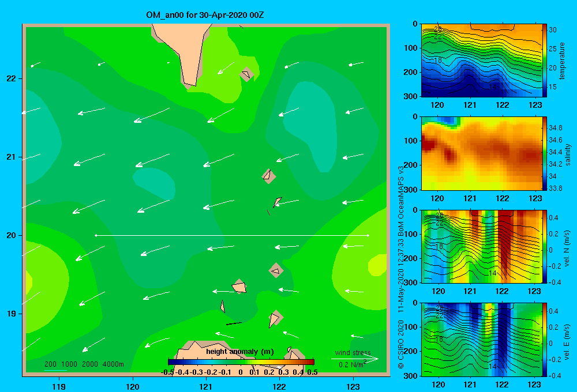The height and width of the screenshot is (392, 577).
Task: Click depth label "300" on vel. E panel
Action: [411, 376]
